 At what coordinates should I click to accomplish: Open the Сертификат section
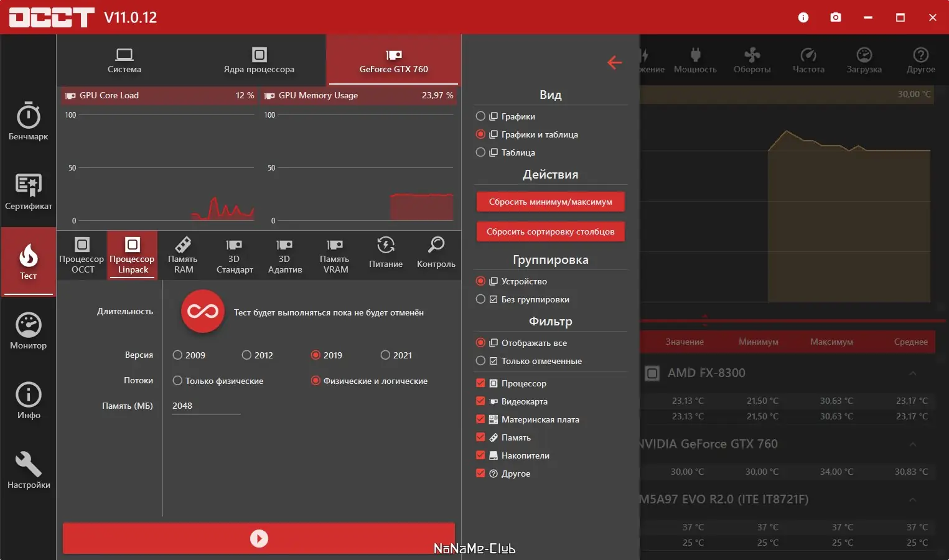(29, 191)
